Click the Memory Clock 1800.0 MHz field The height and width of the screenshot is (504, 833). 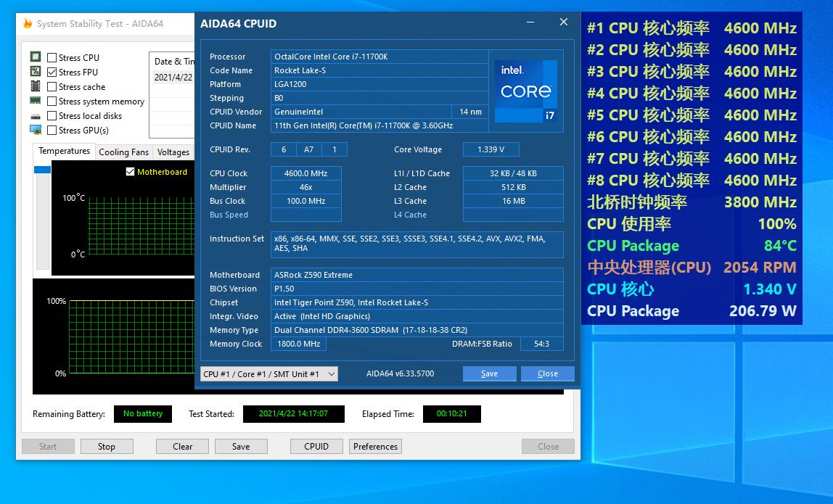298,344
